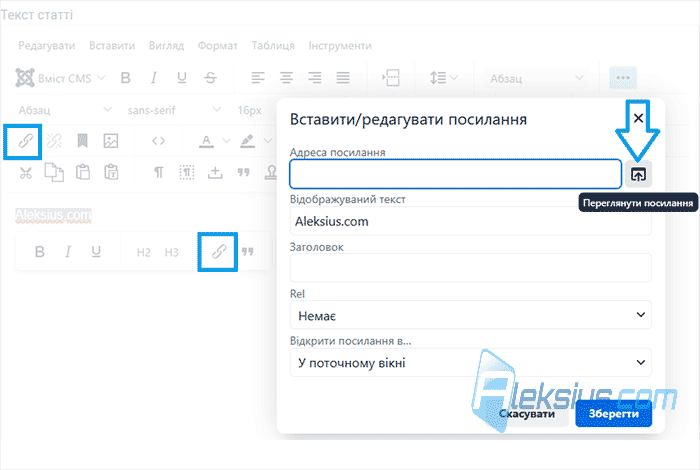Open the Вигляд menu

(167, 46)
